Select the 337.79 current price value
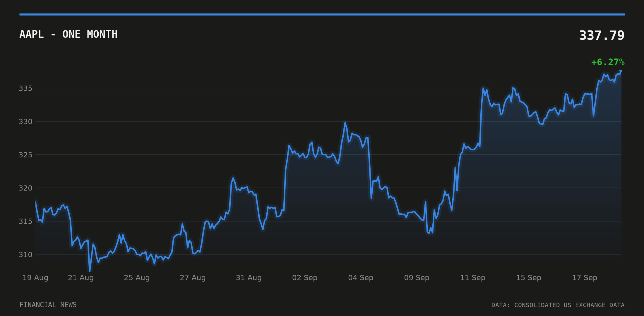 click(602, 35)
